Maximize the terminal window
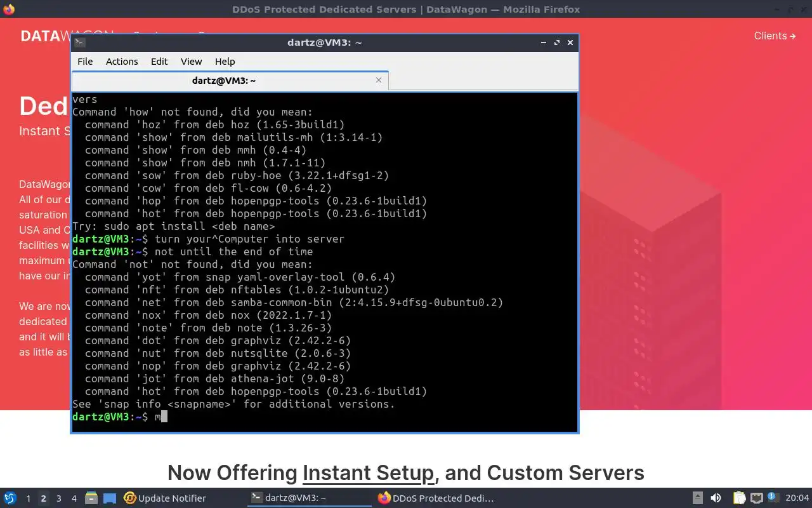The image size is (812, 508). tap(557, 43)
